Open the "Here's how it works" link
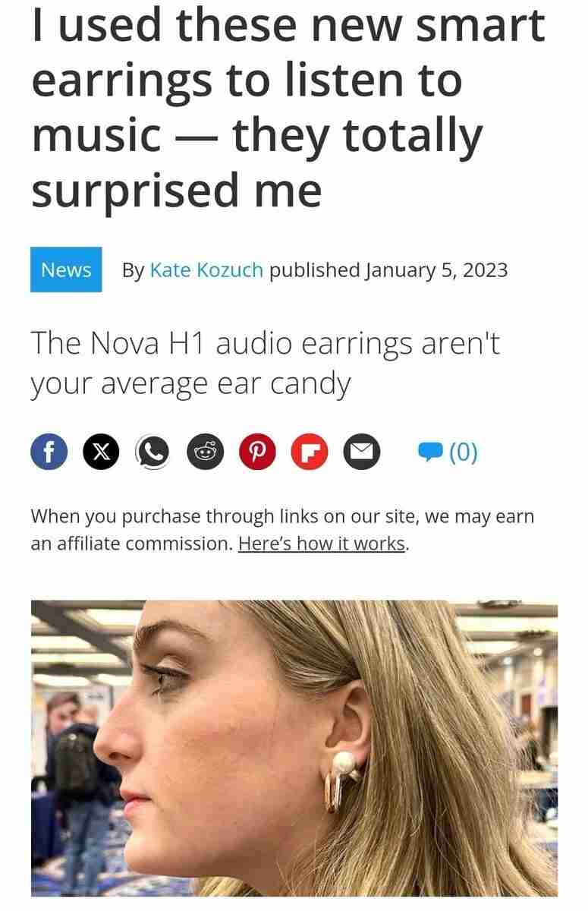Image resolution: width=588 pixels, height=911 pixels. pos(322,544)
